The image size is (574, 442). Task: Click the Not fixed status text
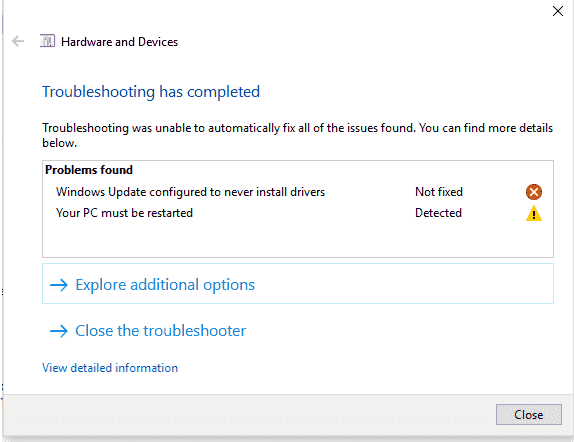[439, 192]
